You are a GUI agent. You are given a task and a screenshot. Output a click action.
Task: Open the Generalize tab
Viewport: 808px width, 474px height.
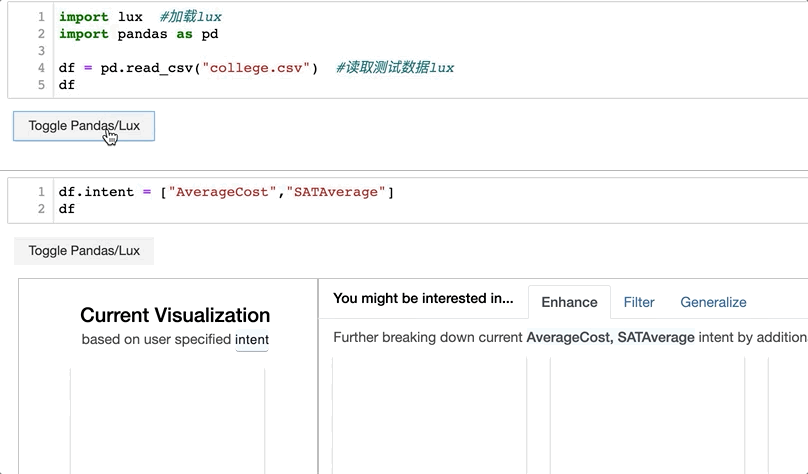(713, 302)
